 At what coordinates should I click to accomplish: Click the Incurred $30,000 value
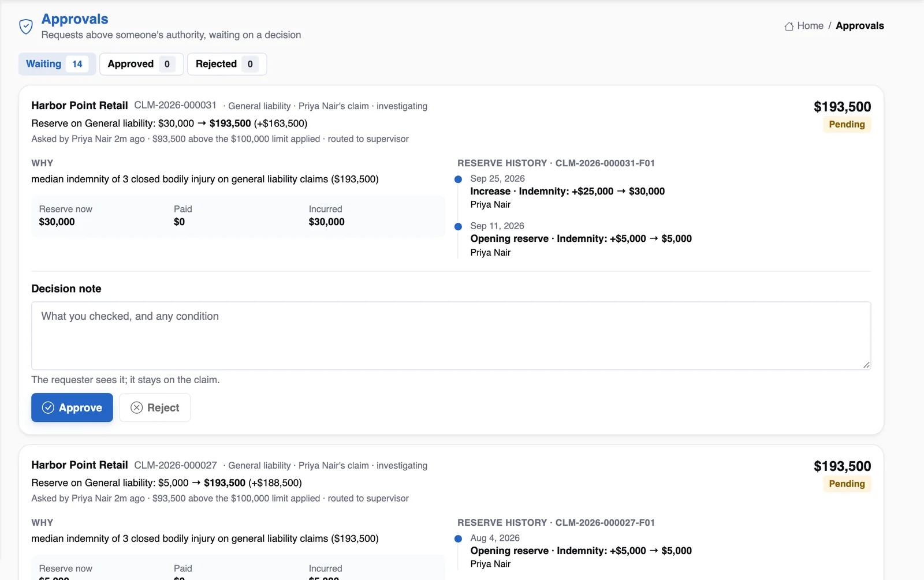coord(327,222)
